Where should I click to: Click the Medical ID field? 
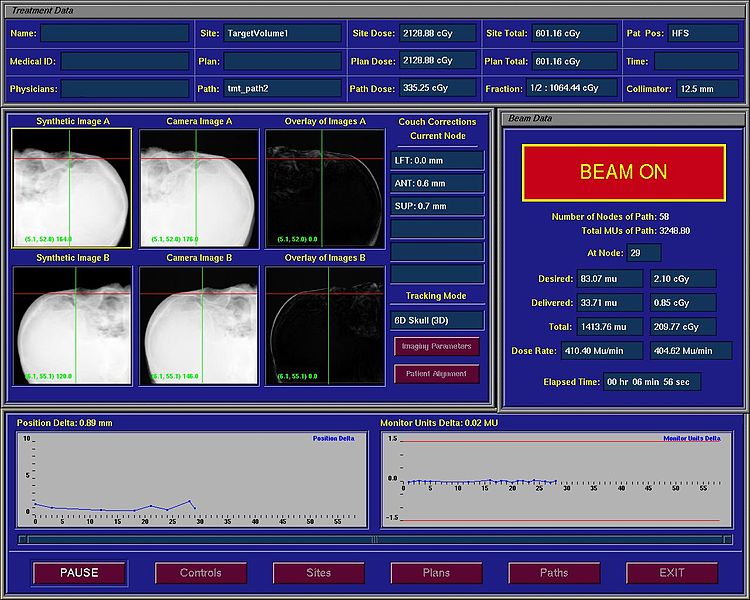pos(125,61)
